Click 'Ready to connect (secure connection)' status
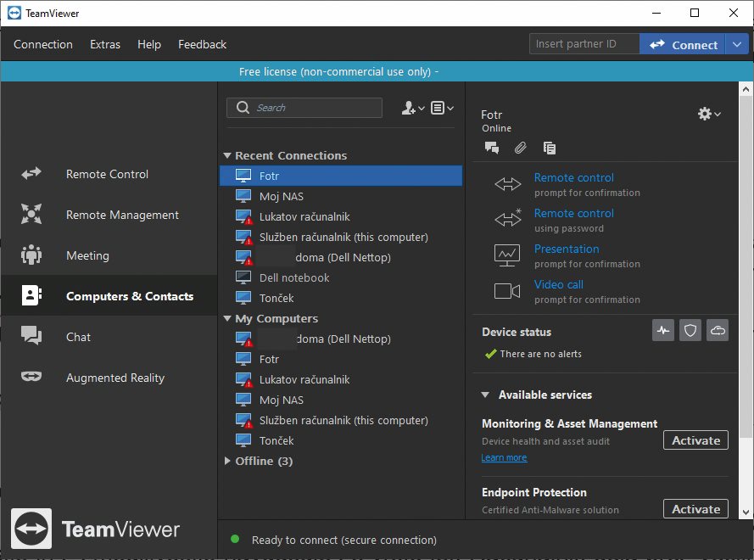This screenshot has height=560, width=754. (344, 540)
